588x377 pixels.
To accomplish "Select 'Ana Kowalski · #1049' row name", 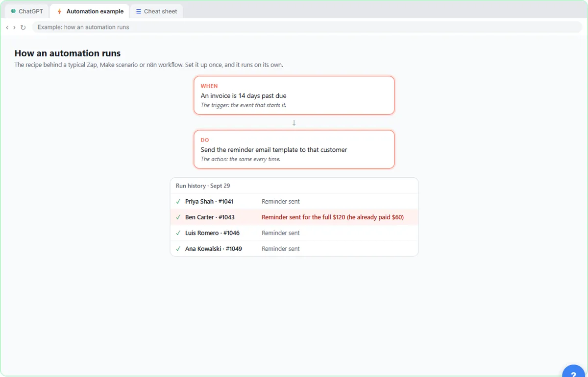I will (x=214, y=249).
